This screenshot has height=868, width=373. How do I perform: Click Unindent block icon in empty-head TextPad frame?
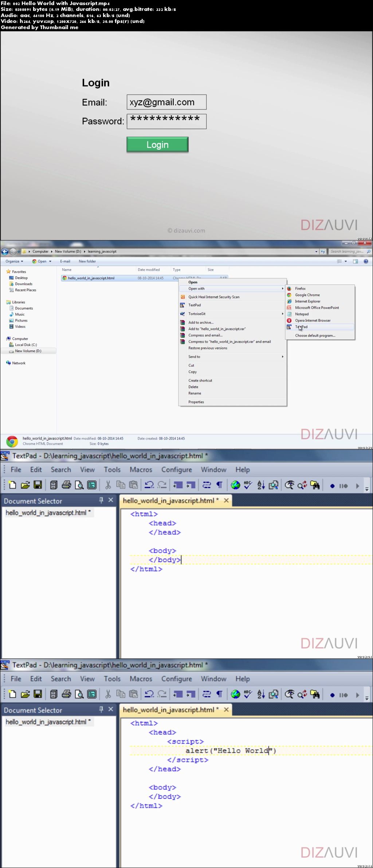(x=178, y=485)
